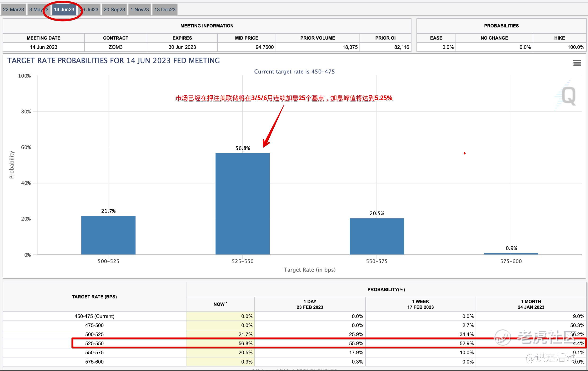Click the tiny 575-600 bar
Image resolution: width=588 pixels, height=371 pixels.
(511, 254)
